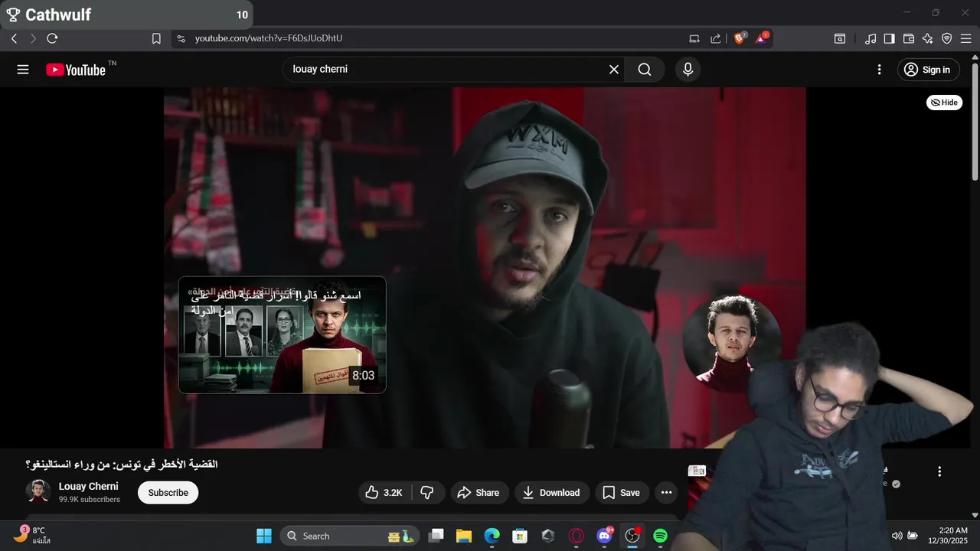Image resolution: width=980 pixels, height=551 pixels.
Task: Like the video with 3.2K likes
Action: pyautogui.click(x=384, y=493)
